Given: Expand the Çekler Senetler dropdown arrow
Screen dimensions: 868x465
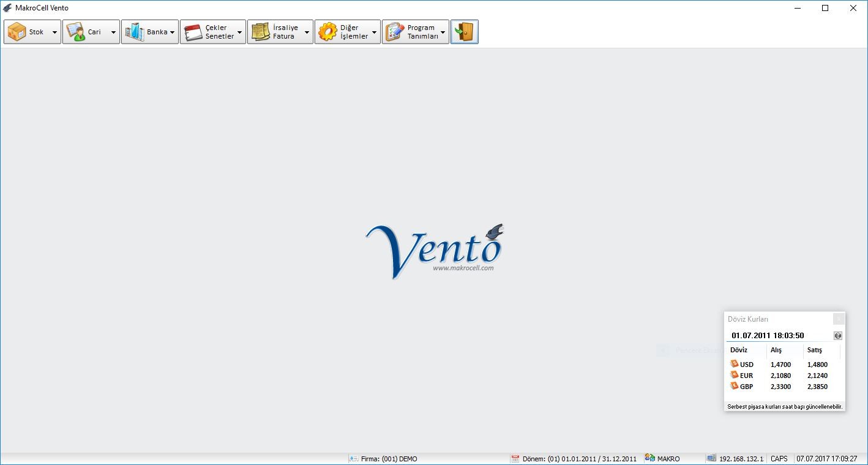Looking at the screenshot, I should tap(240, 32).
